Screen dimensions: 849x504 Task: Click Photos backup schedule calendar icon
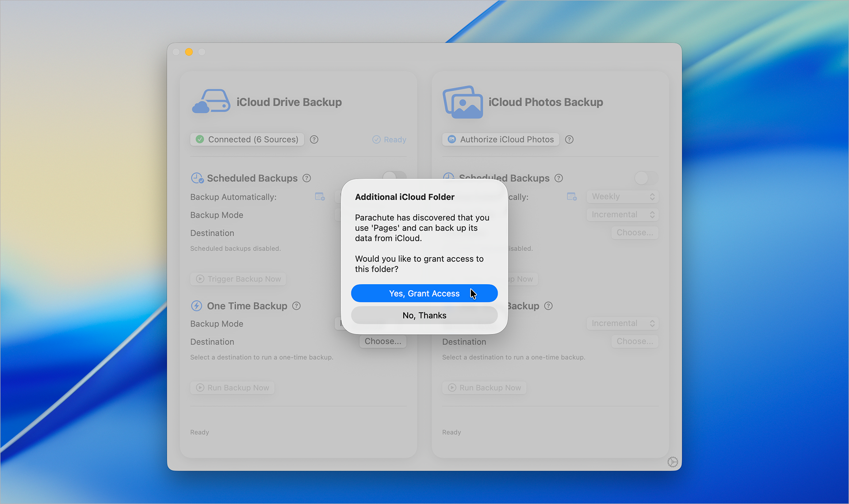pyautogui.click(x=572, y=197)
